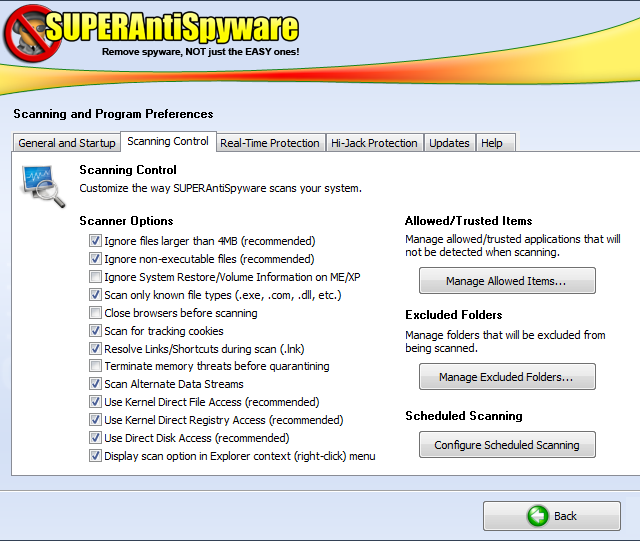
Task: Open Manage Excluded Folders dialog
Action: (507, 377)
